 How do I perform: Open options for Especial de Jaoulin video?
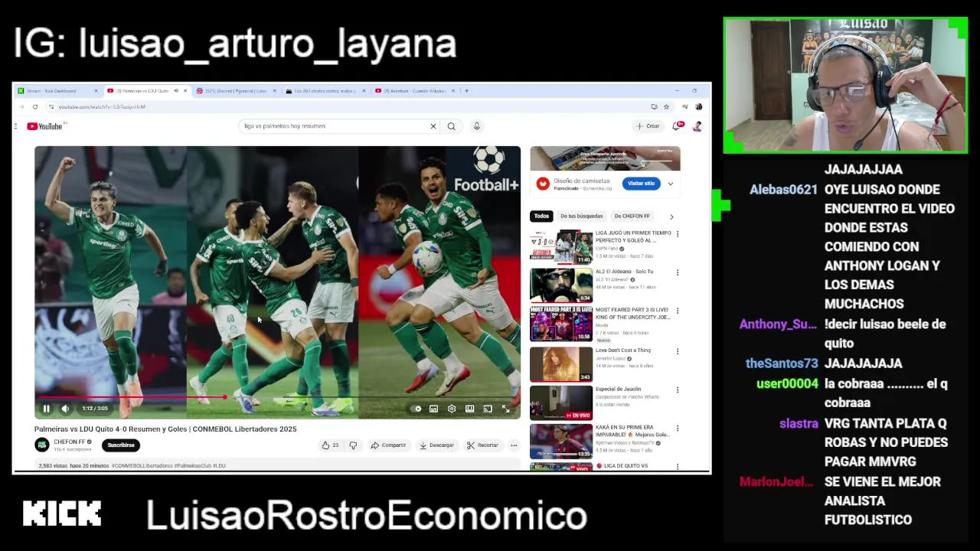(x=678, y=390)
